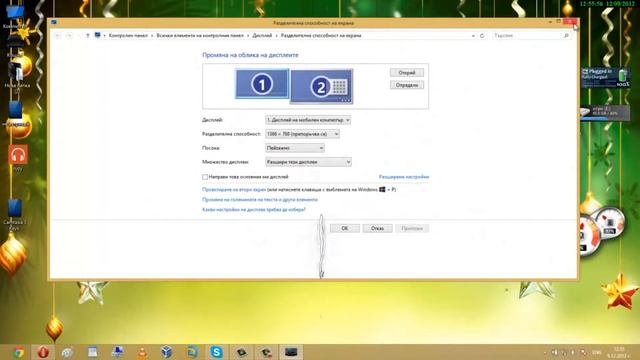This screenshot has width=640, height=360.
Task: Click the Up arrow in the address bar
Action: 87,36
